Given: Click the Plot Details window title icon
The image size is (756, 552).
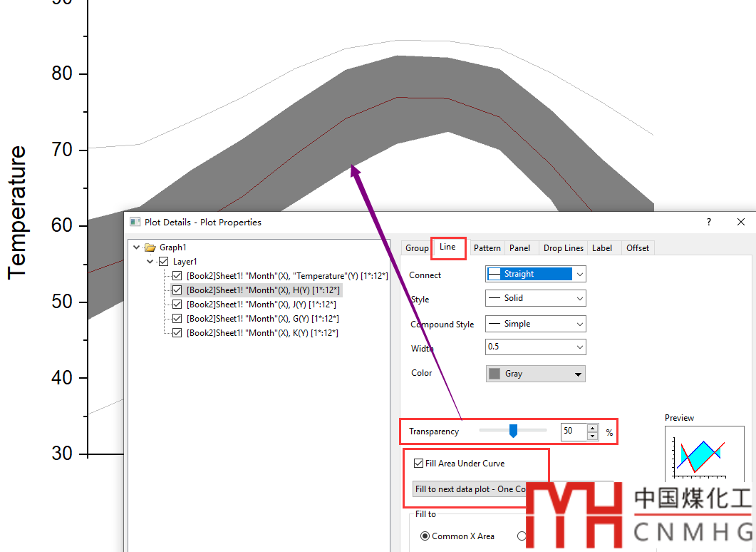Looking at the screenshot, I should (x=135, y=222).
